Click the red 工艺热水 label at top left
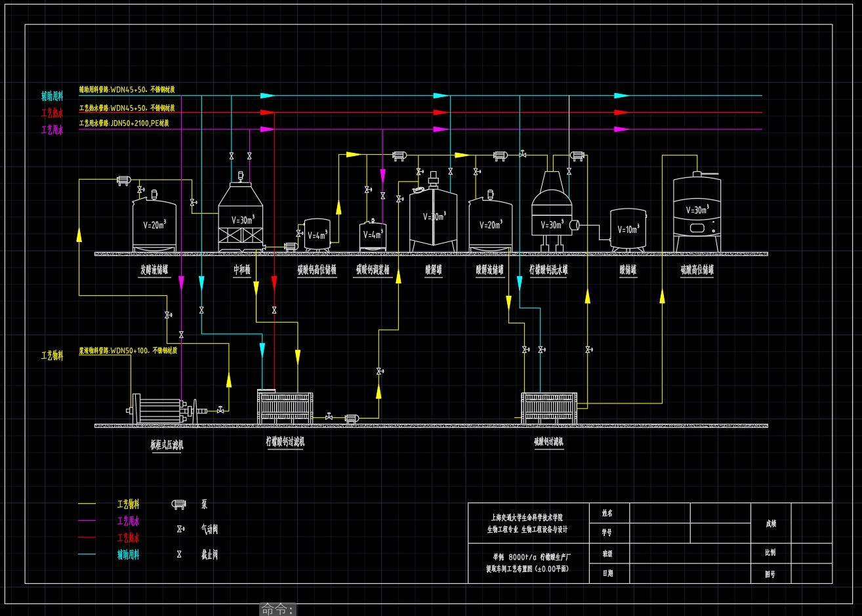 click(x=52, y=113)
